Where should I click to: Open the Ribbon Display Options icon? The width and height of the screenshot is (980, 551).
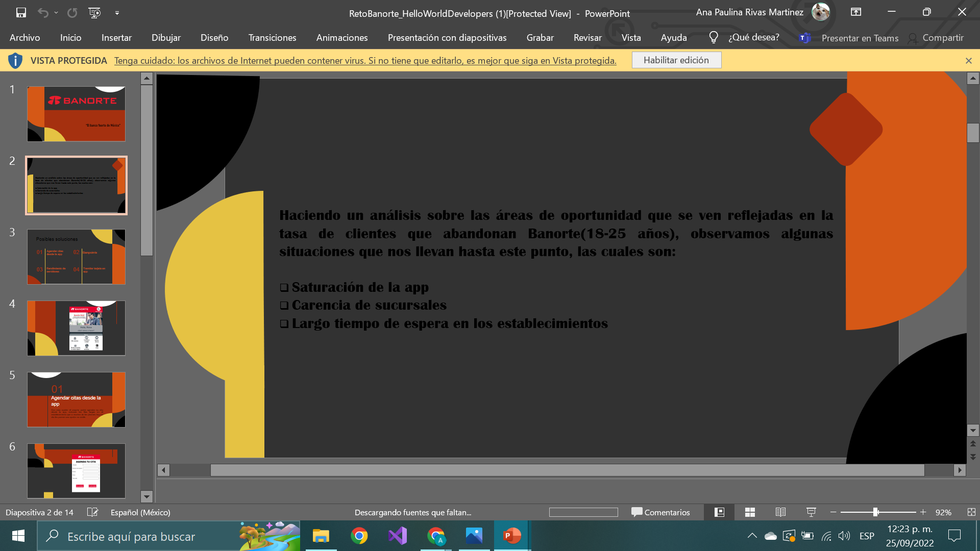click(856, 12)
